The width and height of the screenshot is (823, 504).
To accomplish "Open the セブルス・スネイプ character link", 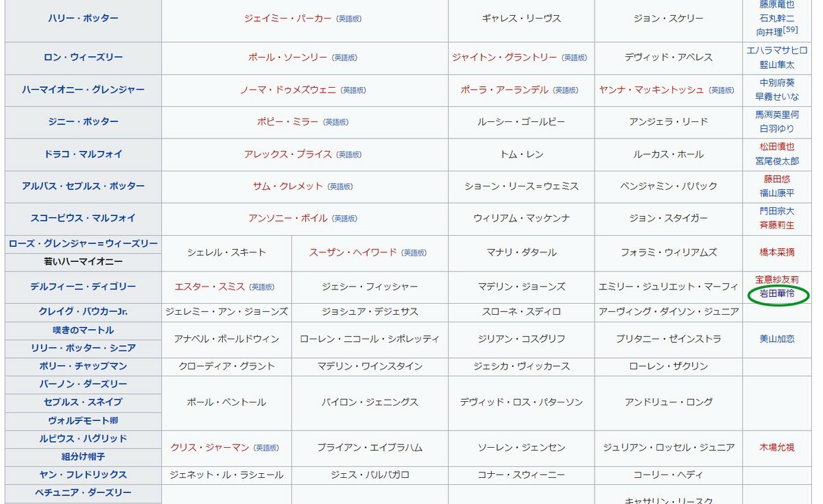I will 83,402.
